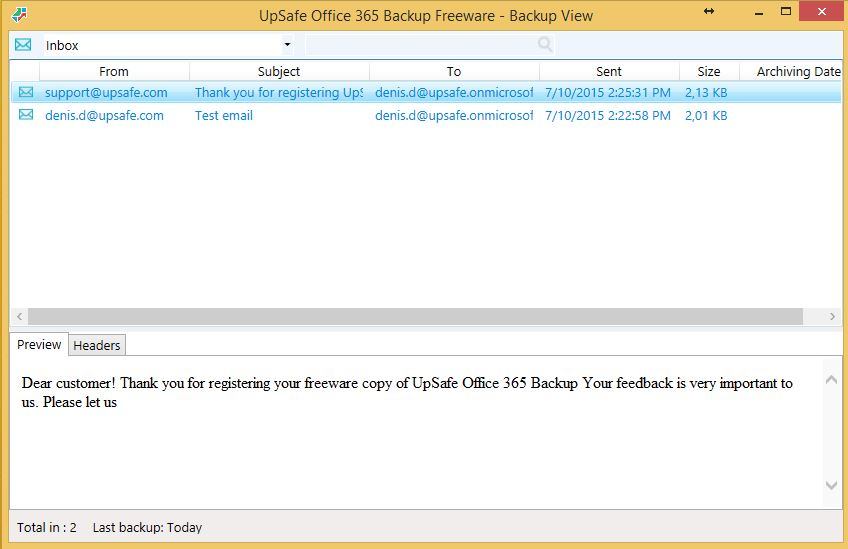Click 'Total in : 2' status text
Viewport: 848px width, 549px height.
47,527
